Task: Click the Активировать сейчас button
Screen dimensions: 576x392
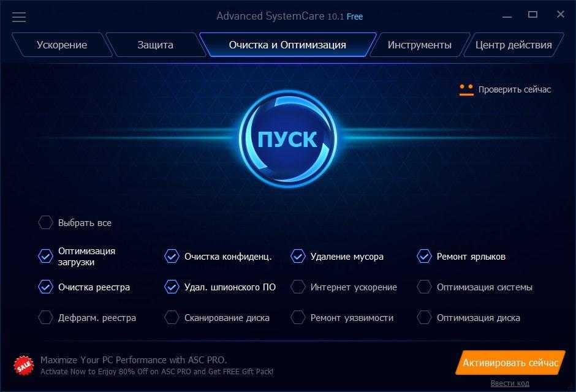Action: 510,363
